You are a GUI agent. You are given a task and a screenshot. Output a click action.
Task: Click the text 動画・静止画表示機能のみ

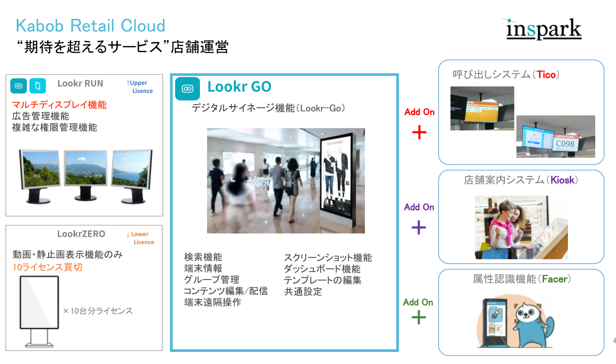click(x=67, y=254)
